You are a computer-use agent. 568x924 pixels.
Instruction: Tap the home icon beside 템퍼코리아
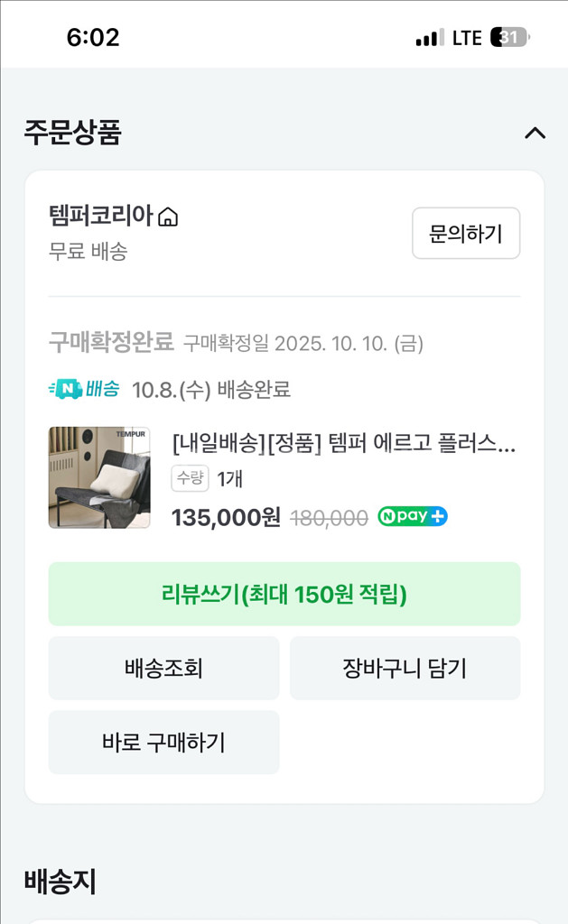[168, 217]
